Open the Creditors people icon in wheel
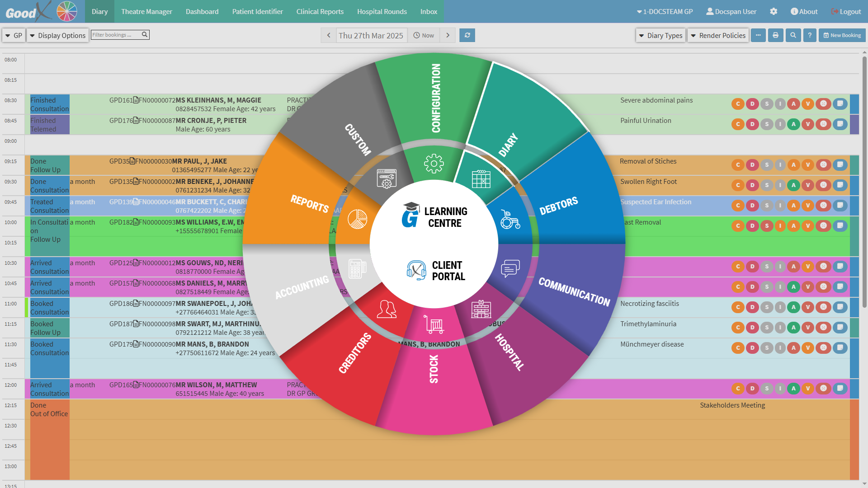 tap(387, 309)
